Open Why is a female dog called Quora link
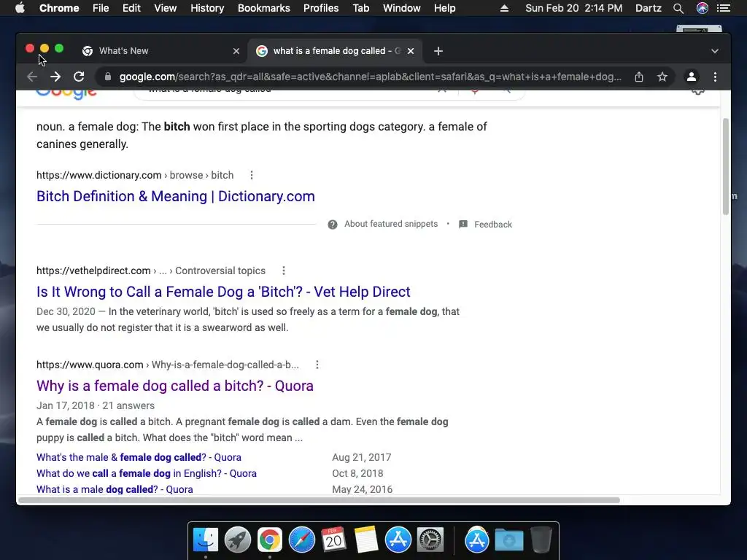 (x=175, y=386)
